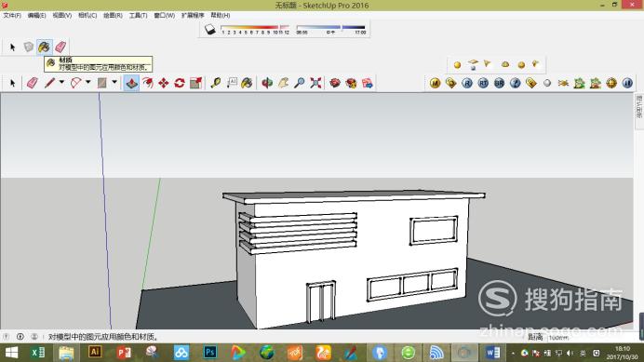Viewport: 644px width, 362px height.
Task: Click the circled-i icon in status bar
Action: coord(20,337)
